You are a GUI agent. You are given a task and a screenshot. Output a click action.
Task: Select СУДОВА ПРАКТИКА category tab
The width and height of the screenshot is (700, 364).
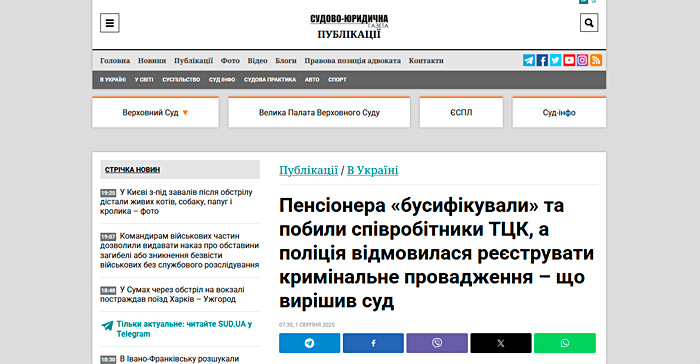click(x=270, y=79)
